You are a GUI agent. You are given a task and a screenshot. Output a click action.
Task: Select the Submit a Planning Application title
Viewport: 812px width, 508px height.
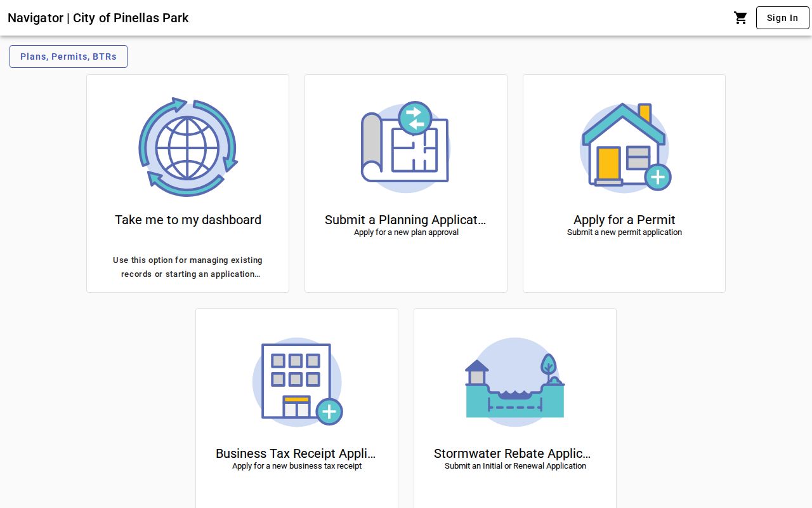click(406, 220)
